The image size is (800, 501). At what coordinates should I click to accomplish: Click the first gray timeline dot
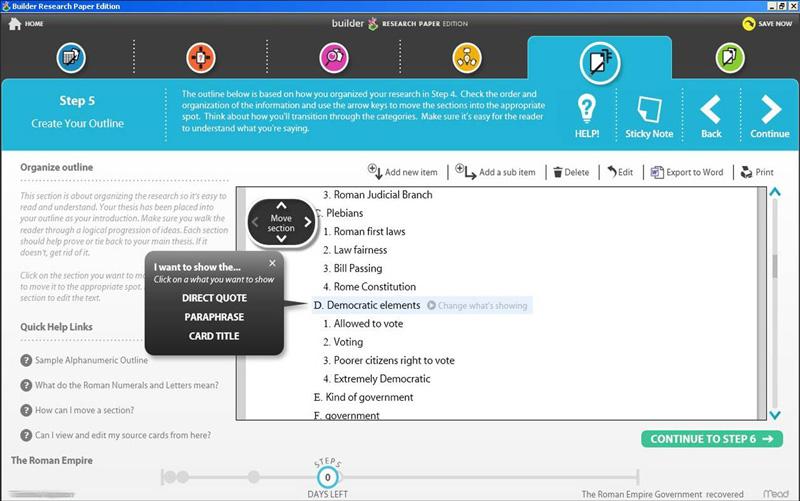[170, 477]
